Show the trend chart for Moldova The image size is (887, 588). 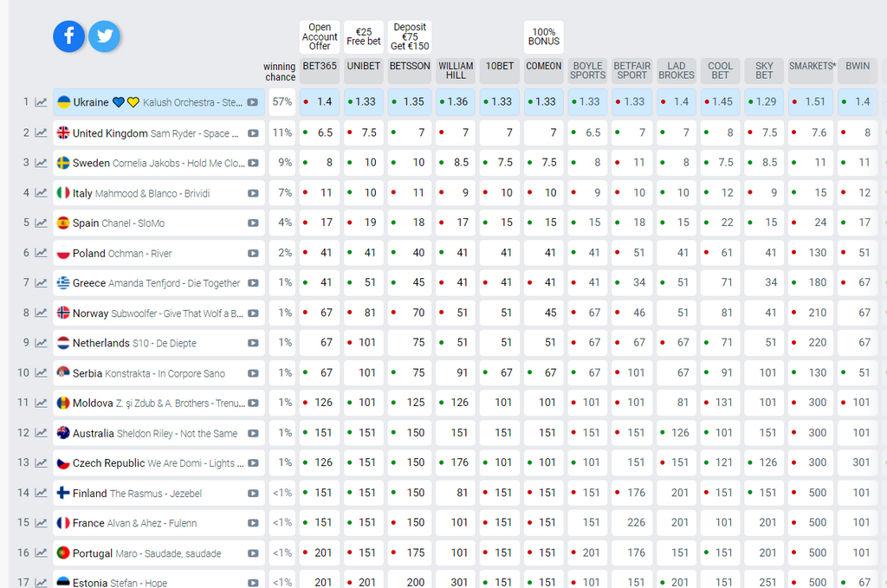point(41,403)
